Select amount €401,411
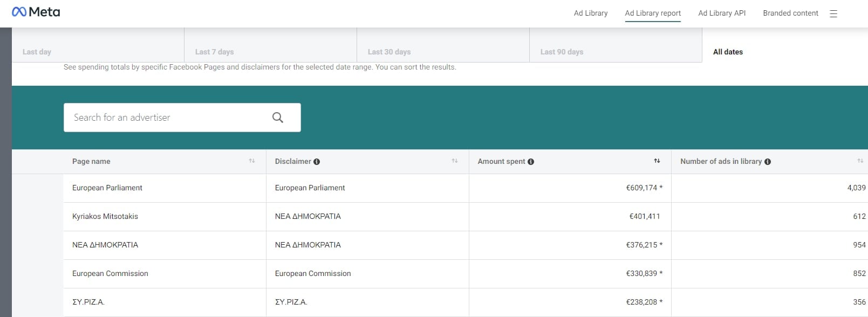The image size is (868, 317). [645, 216]
